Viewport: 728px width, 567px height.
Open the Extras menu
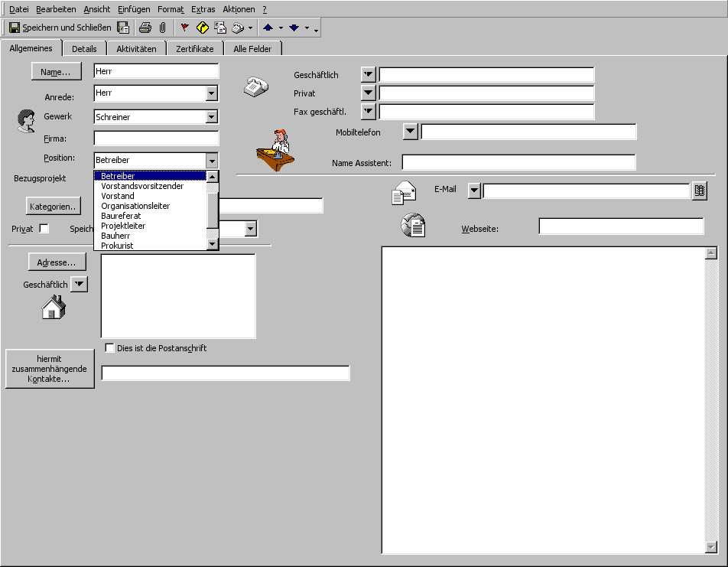pyautogui.click(x=203, y=9)
